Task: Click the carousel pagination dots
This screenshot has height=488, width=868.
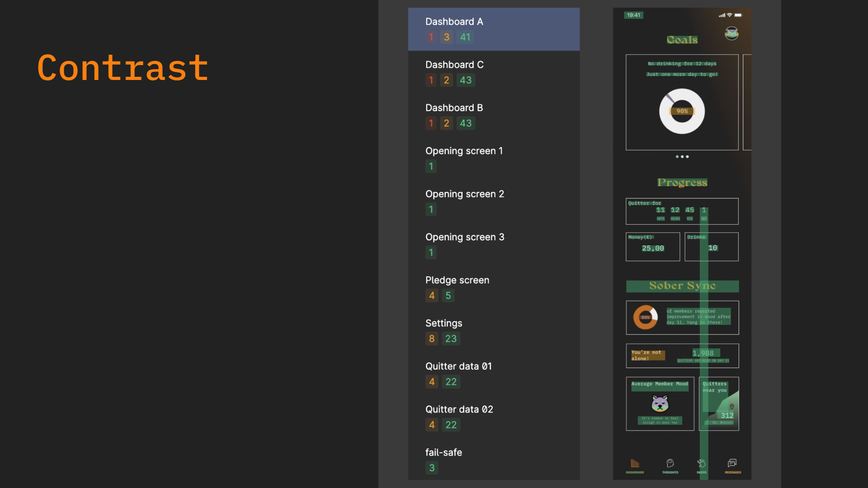Action: click(682, 157)
